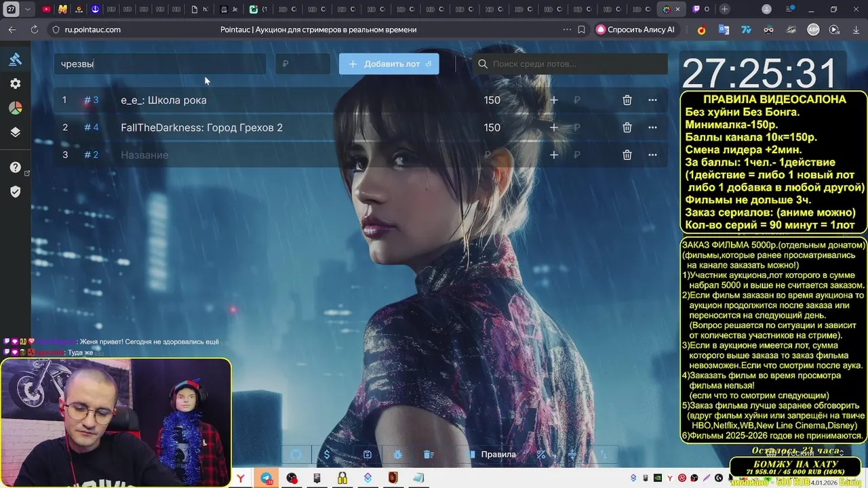Bookmark this page in the address bar
Image resolution: width=868 pixels, height=488 pixels.
[x=581, y=30]
